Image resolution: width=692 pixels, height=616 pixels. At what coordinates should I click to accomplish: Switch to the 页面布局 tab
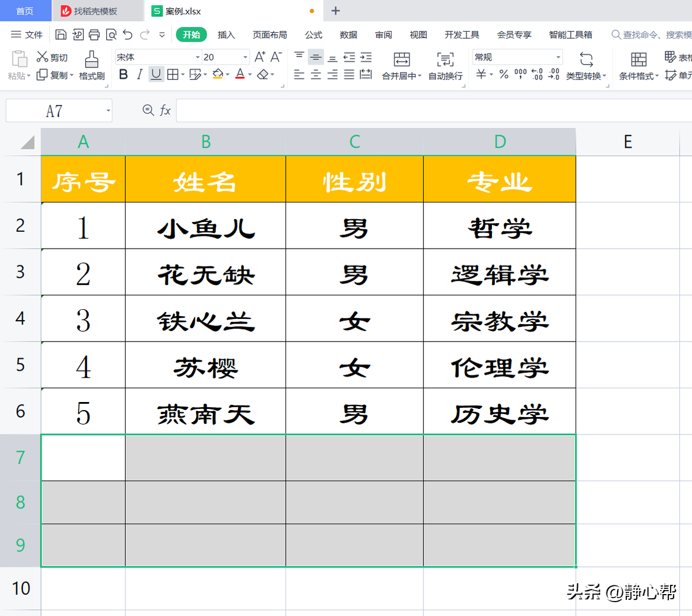(x=269, y=35)
